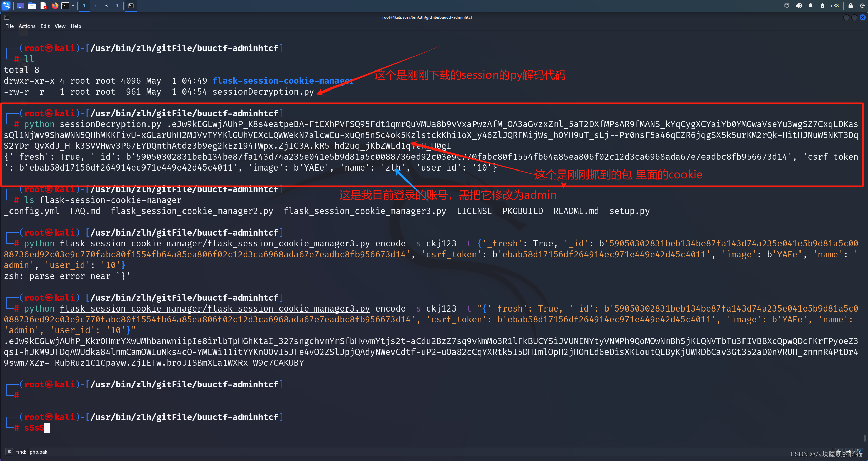Image resolution: width=868 pixels, height=461 pixels.
Task: Open the View menu
Action: tap(60, 26)
